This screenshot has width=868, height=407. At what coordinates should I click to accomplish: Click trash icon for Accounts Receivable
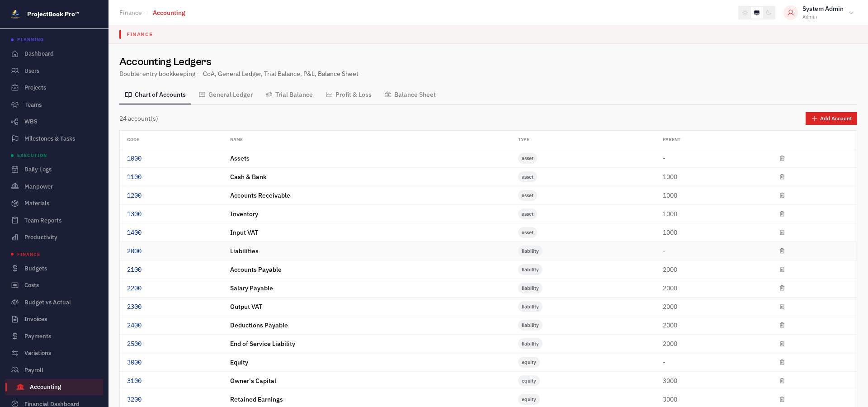pyautogui.click(x=782, y=195)
